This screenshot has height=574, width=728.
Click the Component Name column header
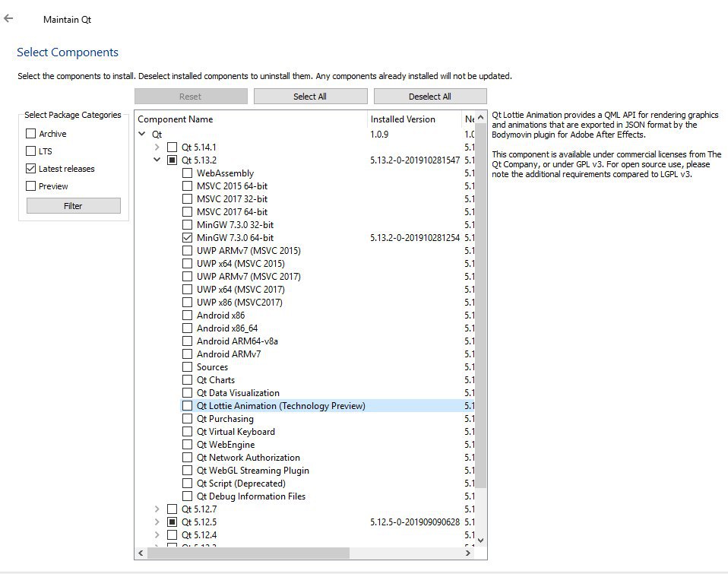tap(251, 119)
